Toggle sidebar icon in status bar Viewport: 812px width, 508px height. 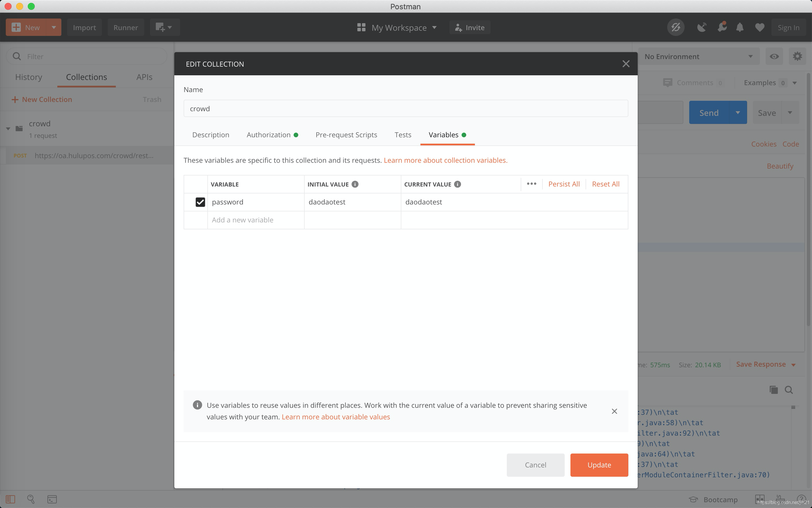[10, 499]
